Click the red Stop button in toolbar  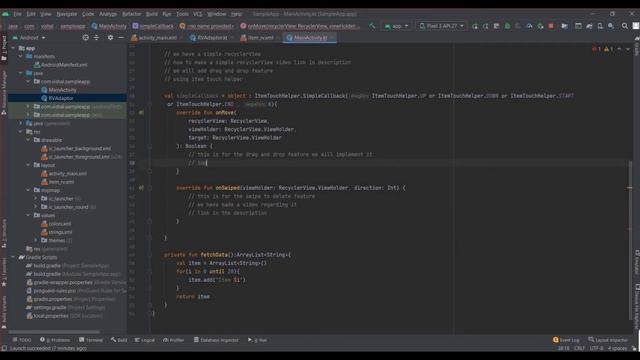click(551, 26)
